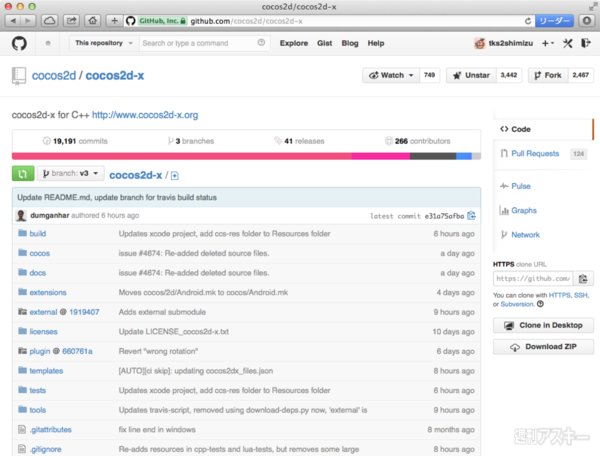600x456 pixels.
Task: Click the add bookmark plus button
Action: tap(114, 21)
